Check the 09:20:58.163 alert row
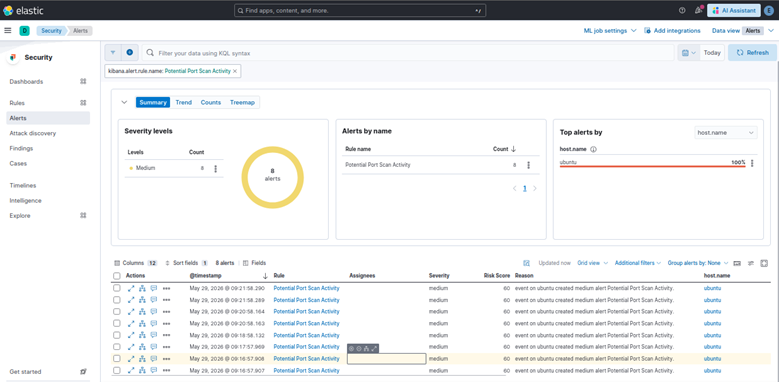The width and height of the screenshot is (779, 382). click(x=116, y=323)
